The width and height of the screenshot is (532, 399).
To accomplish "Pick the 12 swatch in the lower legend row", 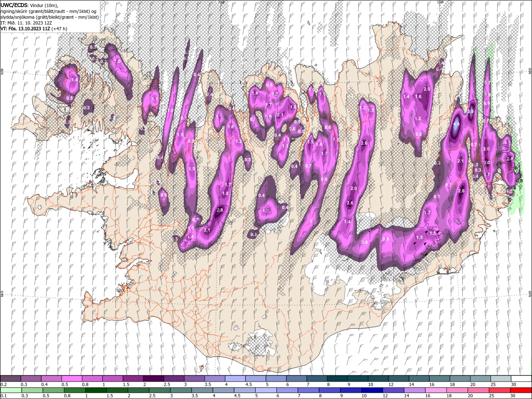I will (x=393, y=390).
